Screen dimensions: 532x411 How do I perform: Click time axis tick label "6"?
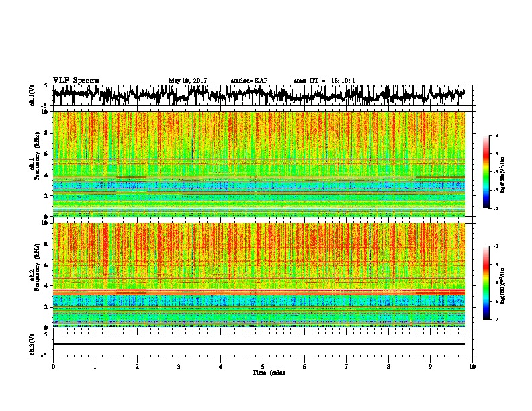[x=304, y=367]
